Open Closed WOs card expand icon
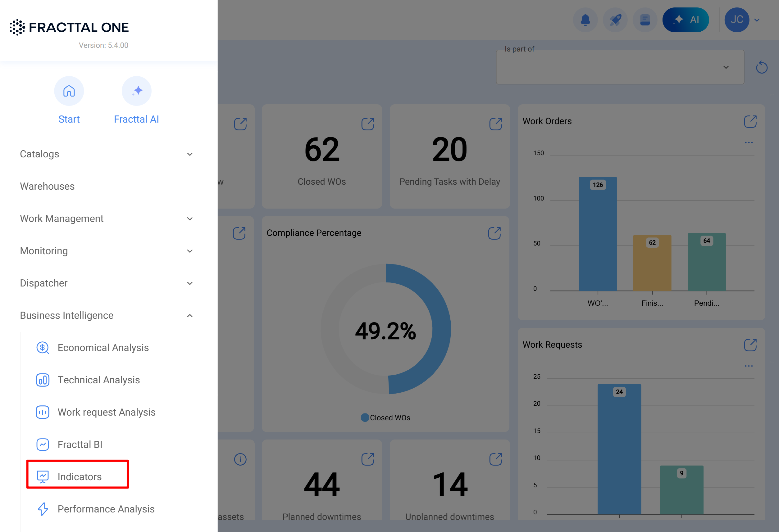The width and height of the screenshot is (779, 532). (367, 124)
